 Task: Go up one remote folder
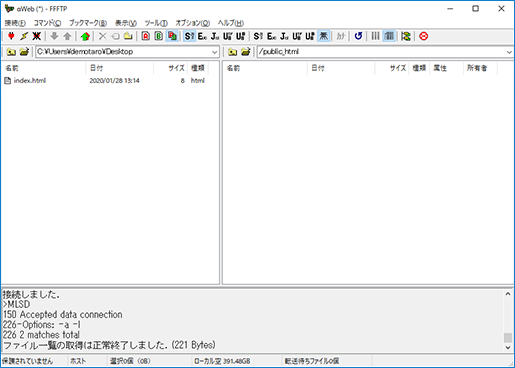[233, 52]
